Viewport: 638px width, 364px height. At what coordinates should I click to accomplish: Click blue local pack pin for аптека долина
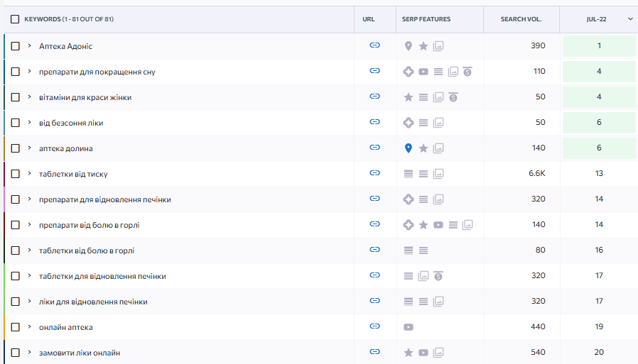coord(409,148)
